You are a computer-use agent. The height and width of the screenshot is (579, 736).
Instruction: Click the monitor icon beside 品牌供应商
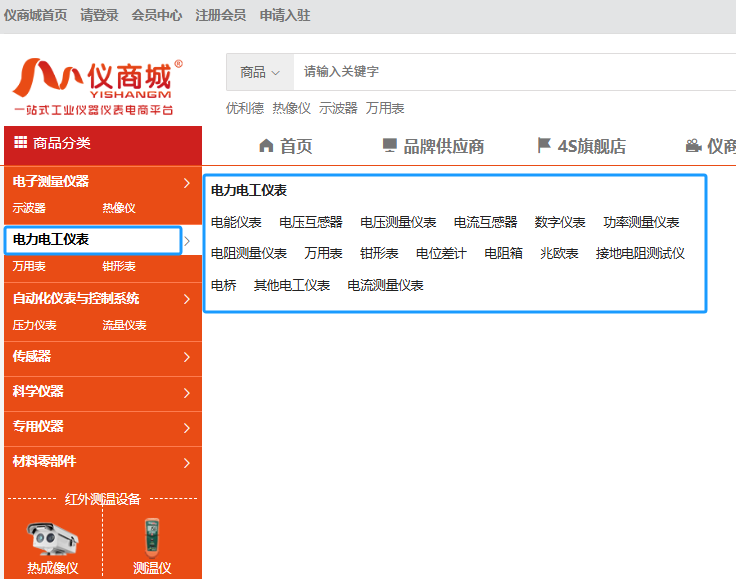point(390,146)
